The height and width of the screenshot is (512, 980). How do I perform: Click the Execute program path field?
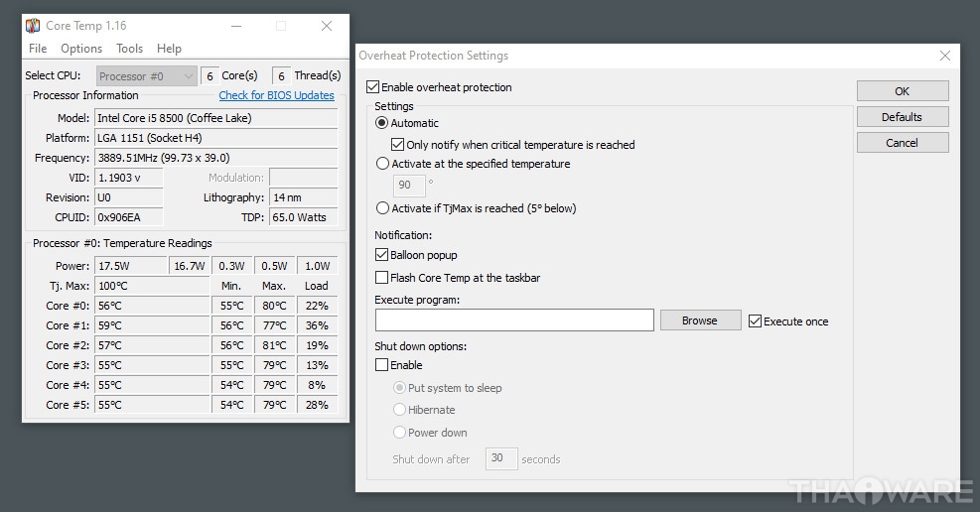(x=514, y=320)
